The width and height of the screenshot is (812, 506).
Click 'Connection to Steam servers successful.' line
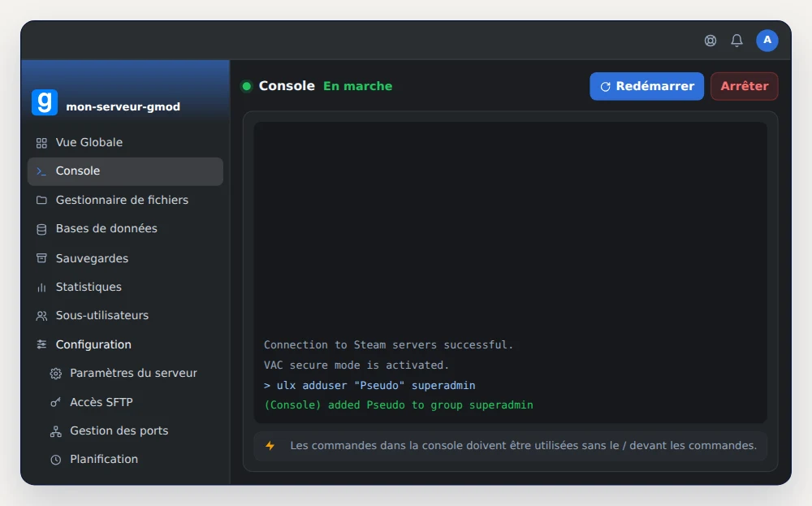[x=388, y=345]
